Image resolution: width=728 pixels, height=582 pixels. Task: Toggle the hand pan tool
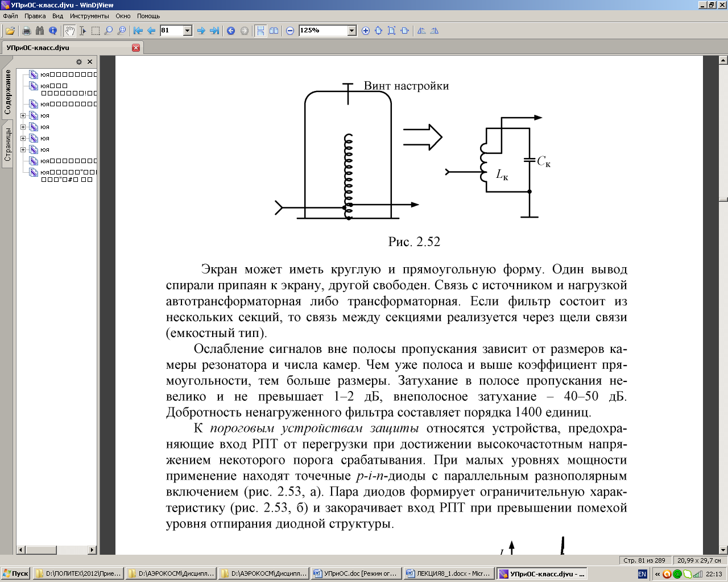69,31
